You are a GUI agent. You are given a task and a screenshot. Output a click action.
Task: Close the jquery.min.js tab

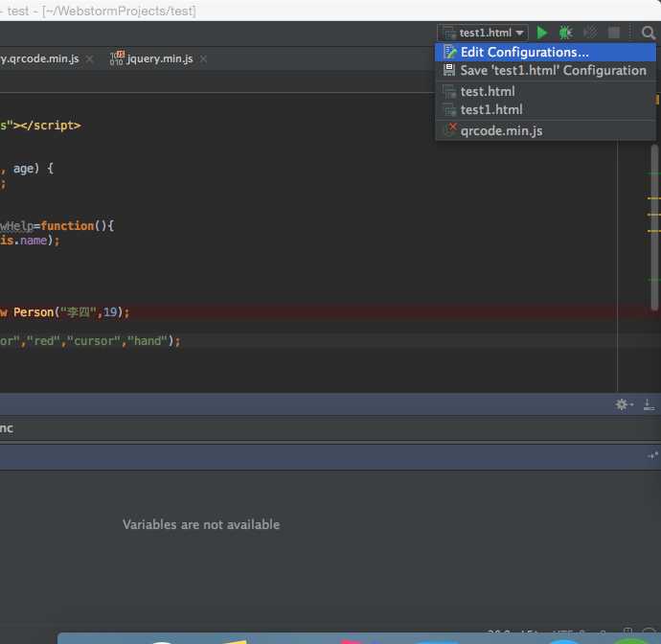click(204, 59)
